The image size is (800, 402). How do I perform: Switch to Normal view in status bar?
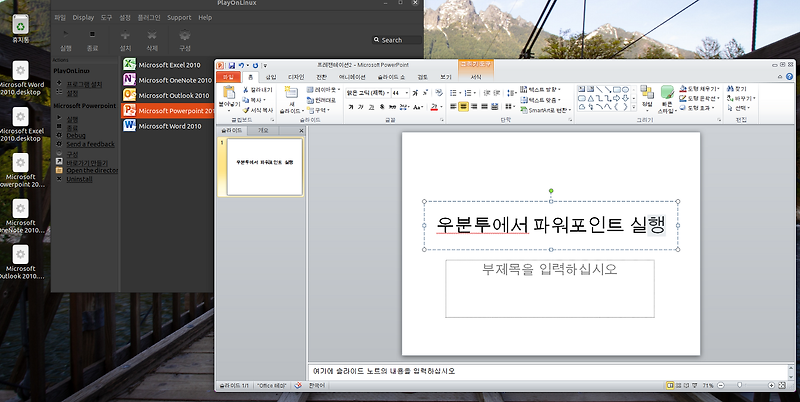670,386
